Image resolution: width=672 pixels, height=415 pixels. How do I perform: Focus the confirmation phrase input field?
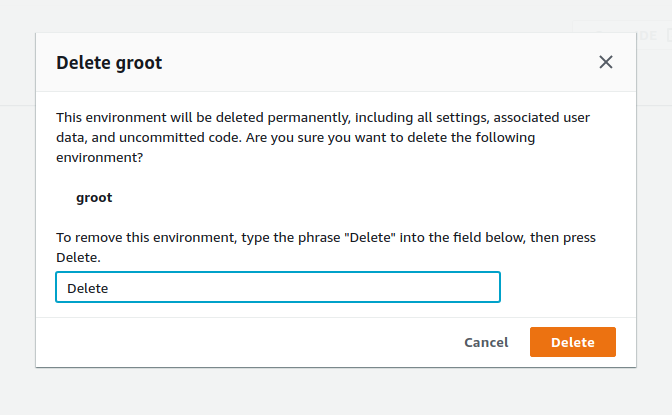click(x=278, y=288)
